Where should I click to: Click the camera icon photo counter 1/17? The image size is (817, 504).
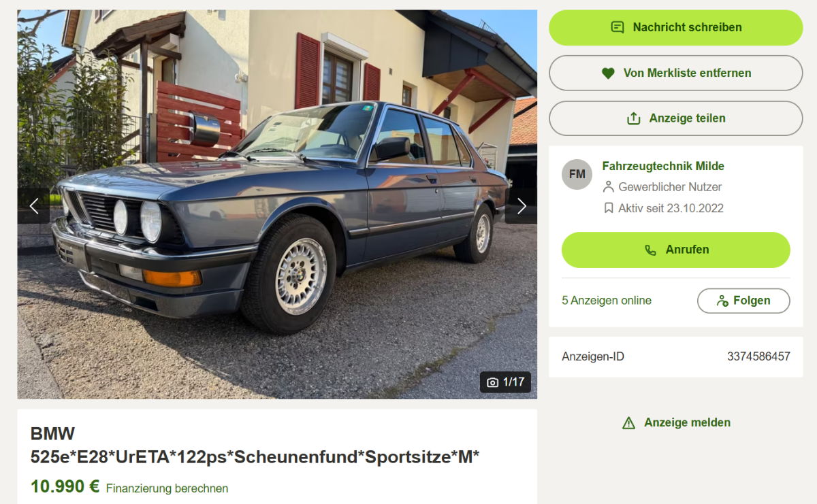(x=505, y=382)
